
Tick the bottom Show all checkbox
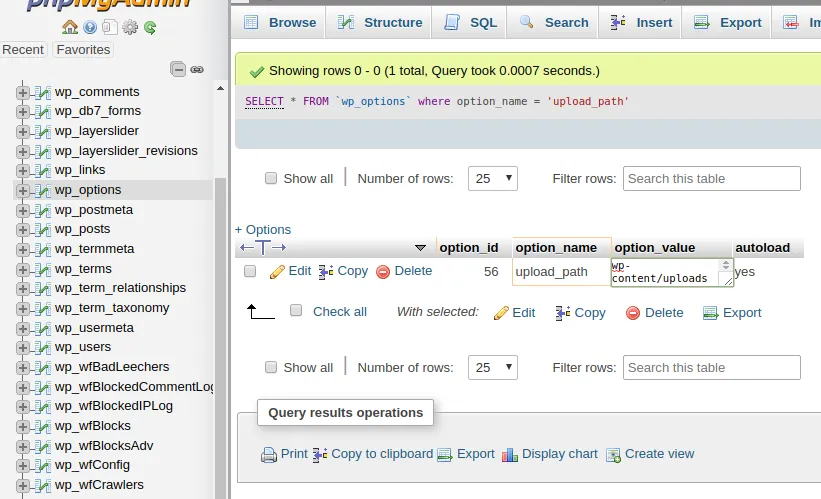(271, 367)
